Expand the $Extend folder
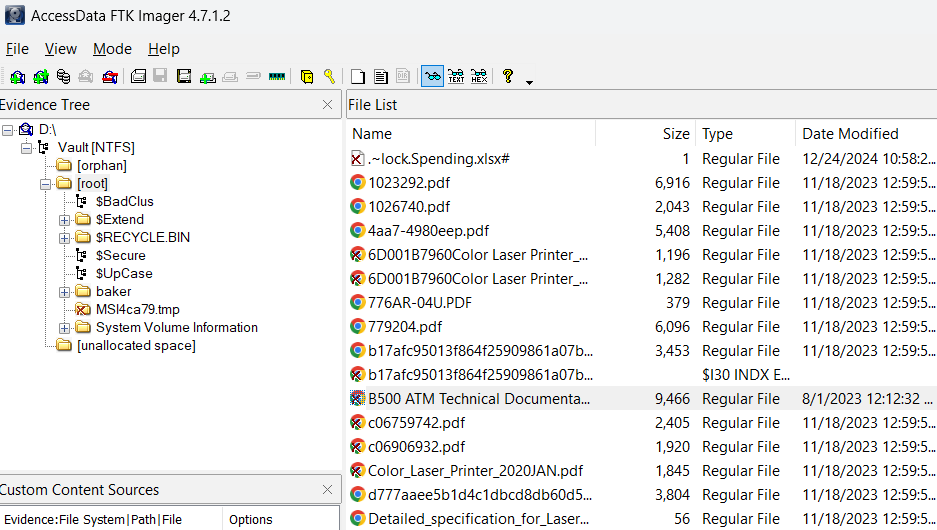The width and height of the screenshot is (937, 530). (65, 220)
